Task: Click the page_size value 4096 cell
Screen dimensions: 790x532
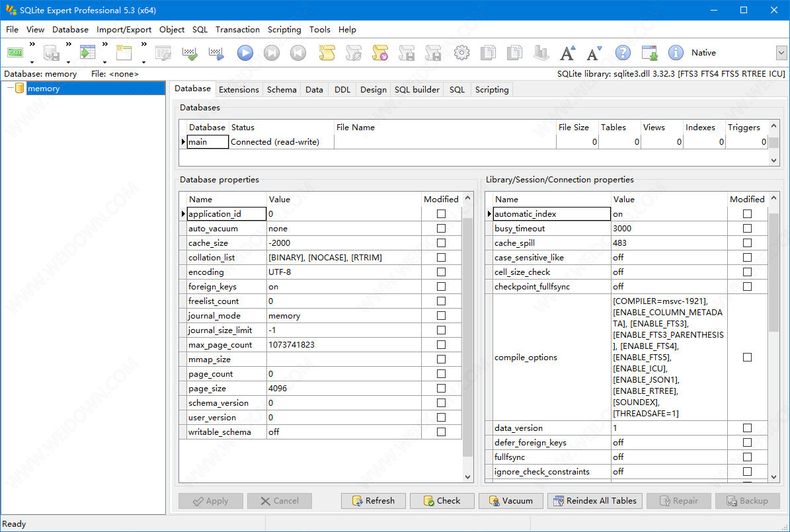Action: (344, 389)
